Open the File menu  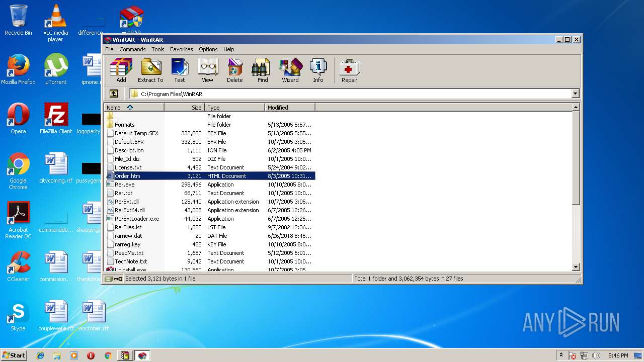109,49
